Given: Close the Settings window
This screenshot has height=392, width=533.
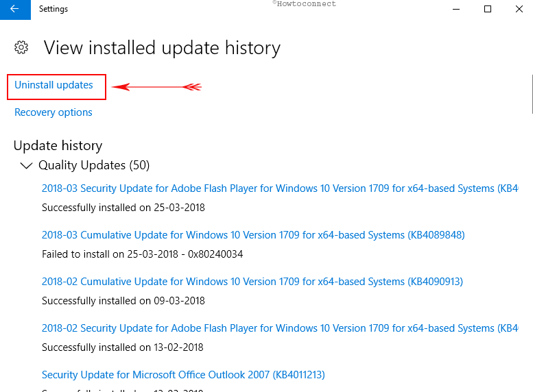Looking at the screenshot, I should (519, 9).
